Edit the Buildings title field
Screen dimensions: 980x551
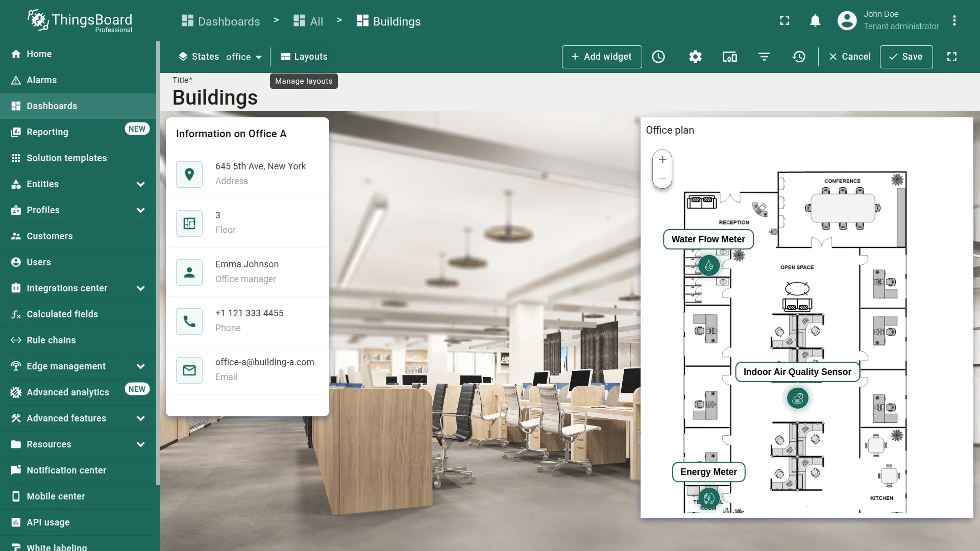[215, 97]
